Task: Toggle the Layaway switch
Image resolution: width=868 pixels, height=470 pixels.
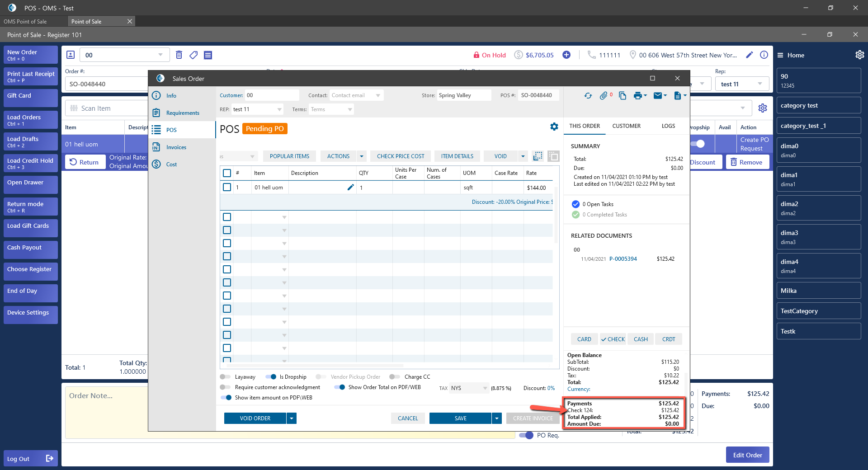Action: [x=225, y=377]
